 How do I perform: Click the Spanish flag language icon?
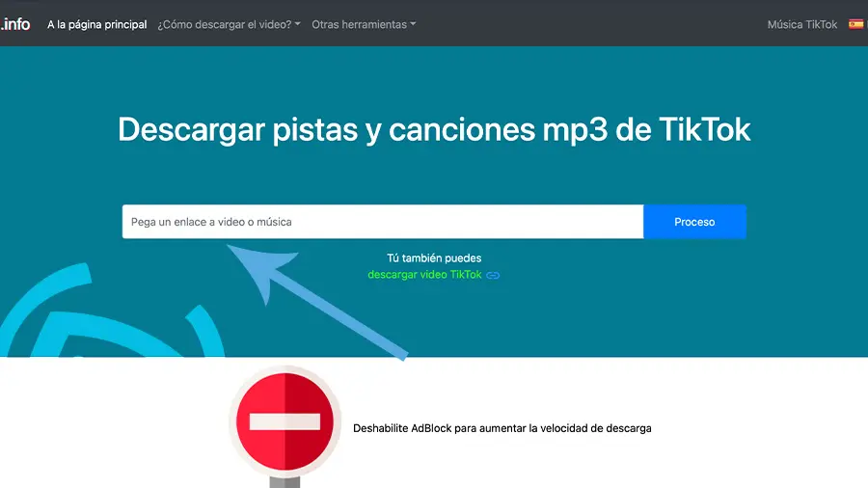pos(855,24)
